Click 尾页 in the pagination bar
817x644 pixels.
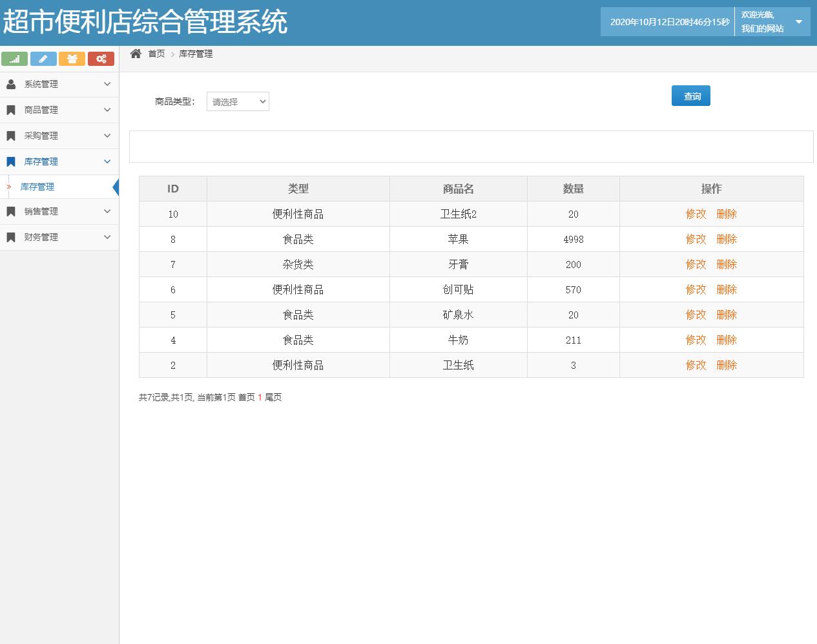tap(273, 397)
